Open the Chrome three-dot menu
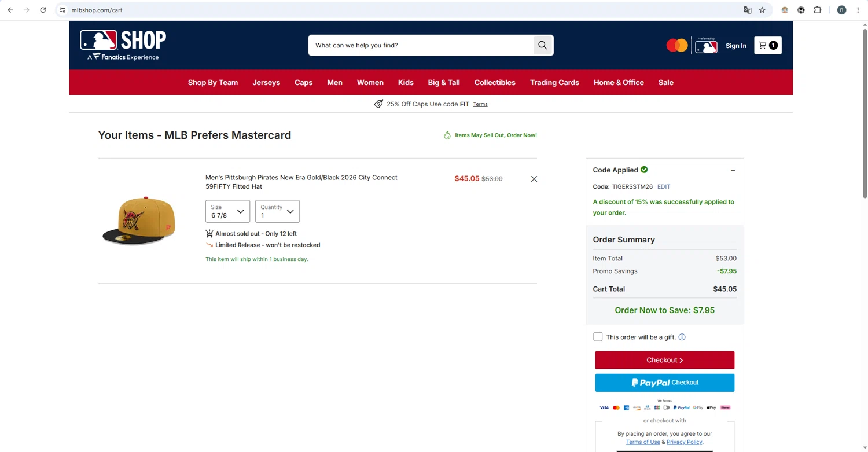 pyautogui.click(x=858, y=10)
